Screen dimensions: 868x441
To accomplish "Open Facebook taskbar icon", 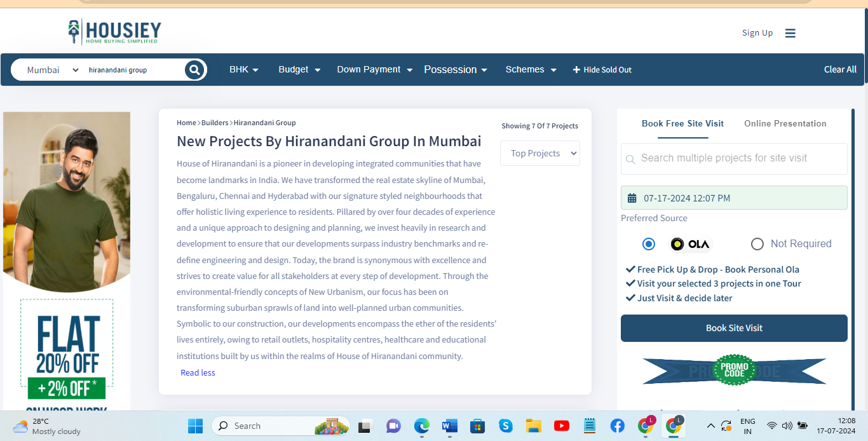I will pos(618,426).
